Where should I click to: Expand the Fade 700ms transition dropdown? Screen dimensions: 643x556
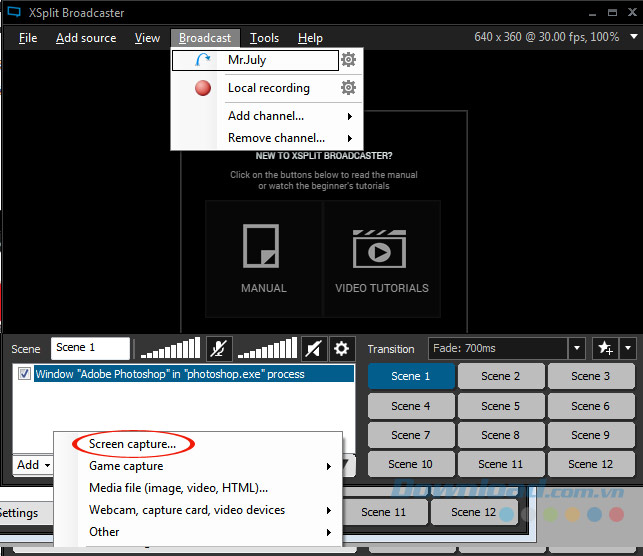pos(576,348)
